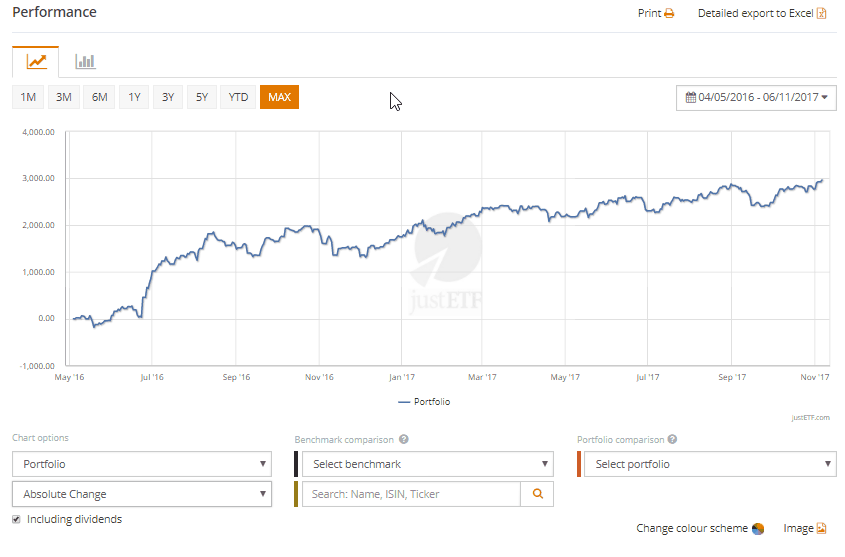Toggle the Portfolio legend entry

424,402
